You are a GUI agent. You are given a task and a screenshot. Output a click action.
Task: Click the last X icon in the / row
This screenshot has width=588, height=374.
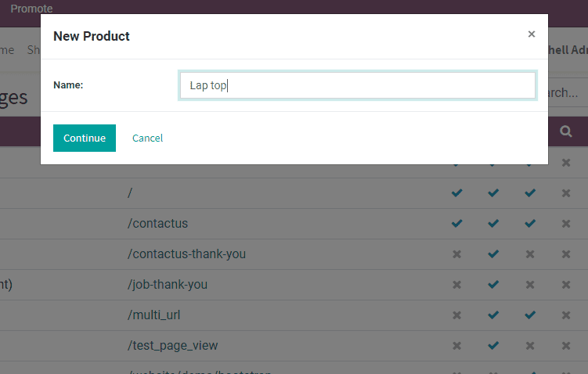[x=566, y=192]
